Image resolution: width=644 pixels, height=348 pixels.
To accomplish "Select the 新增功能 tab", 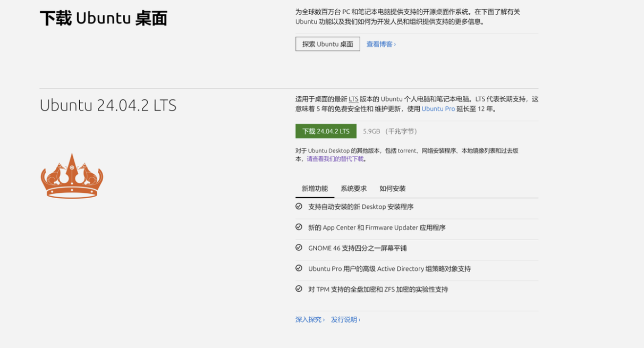I will pos(315,189).
